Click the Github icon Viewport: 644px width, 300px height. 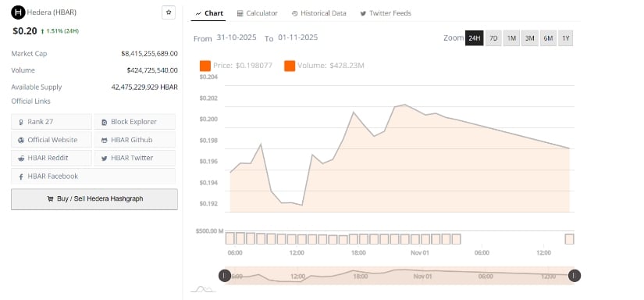pyautogui.click(x=104, y=140)
